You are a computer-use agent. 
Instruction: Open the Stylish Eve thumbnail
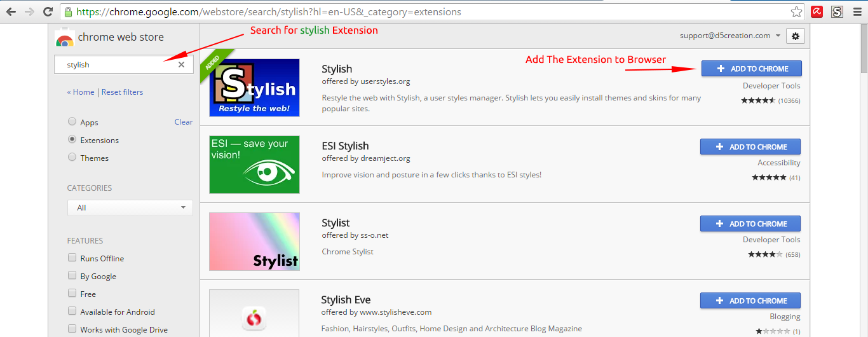pyautogui.click(x=254, y=313)
